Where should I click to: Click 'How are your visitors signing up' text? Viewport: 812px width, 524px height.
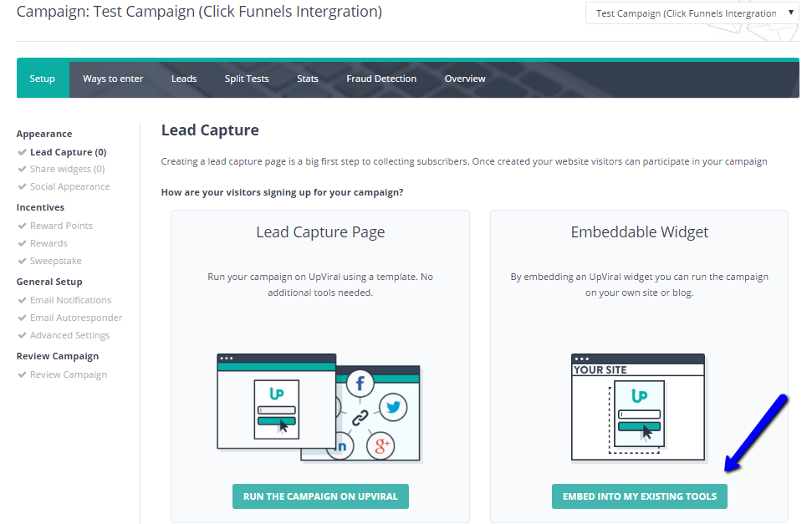tap(282, 192)
